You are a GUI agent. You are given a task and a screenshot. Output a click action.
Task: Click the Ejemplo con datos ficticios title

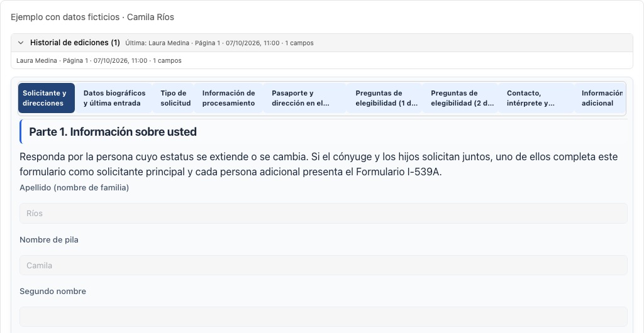[x=92, y=17]
